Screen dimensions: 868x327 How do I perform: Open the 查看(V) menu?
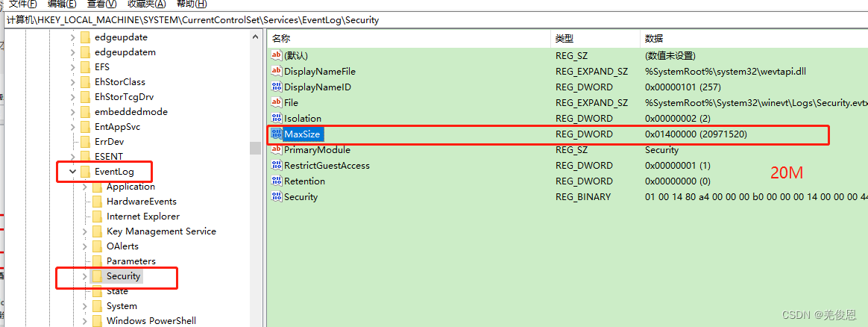pyautogui.click(x=102, y=4)
